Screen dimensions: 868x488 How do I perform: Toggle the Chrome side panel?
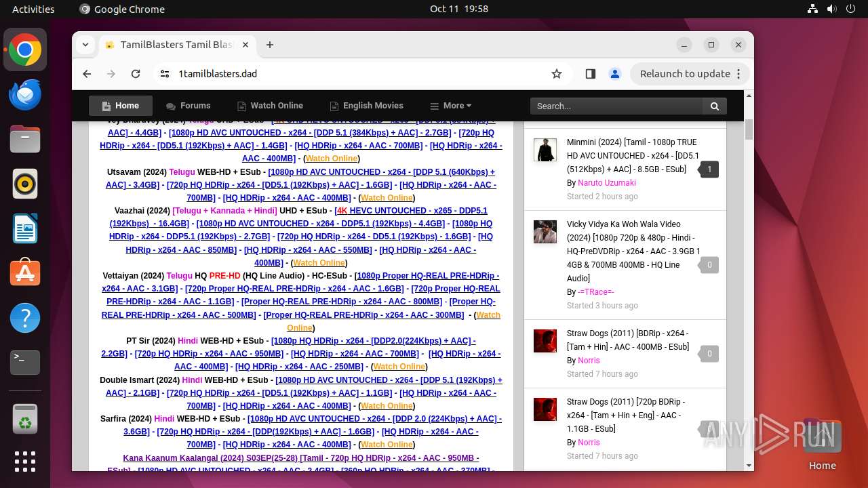[590, 74]
